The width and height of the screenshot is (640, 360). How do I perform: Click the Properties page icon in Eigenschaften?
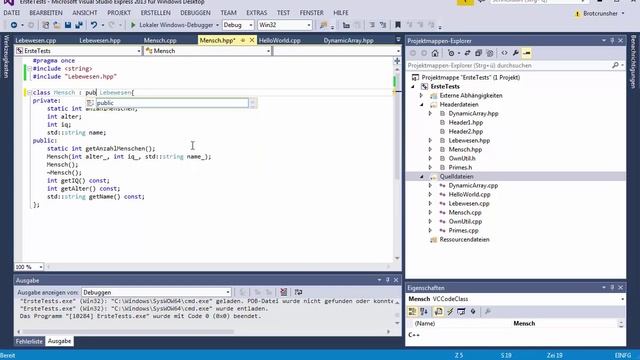coord(438,311)
